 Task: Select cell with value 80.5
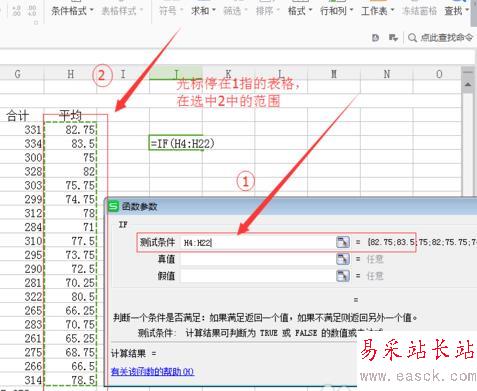(70, 297)
